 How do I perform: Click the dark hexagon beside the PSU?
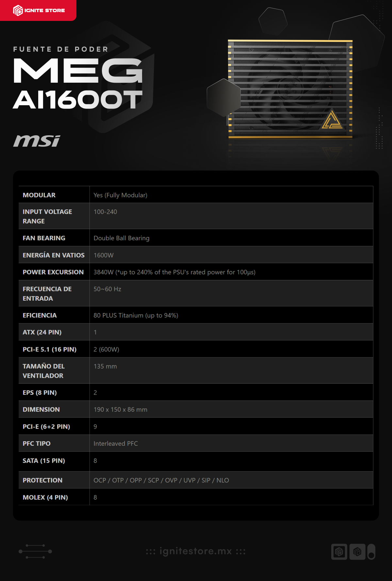pyautogui.click(x=224, y=98)
